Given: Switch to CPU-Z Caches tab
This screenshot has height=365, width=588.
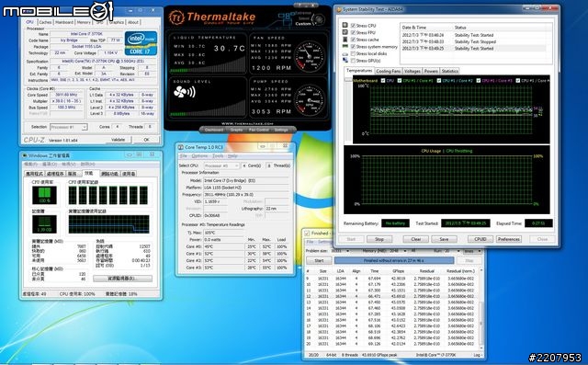Looking at the screenshot, I should [45, 22].
